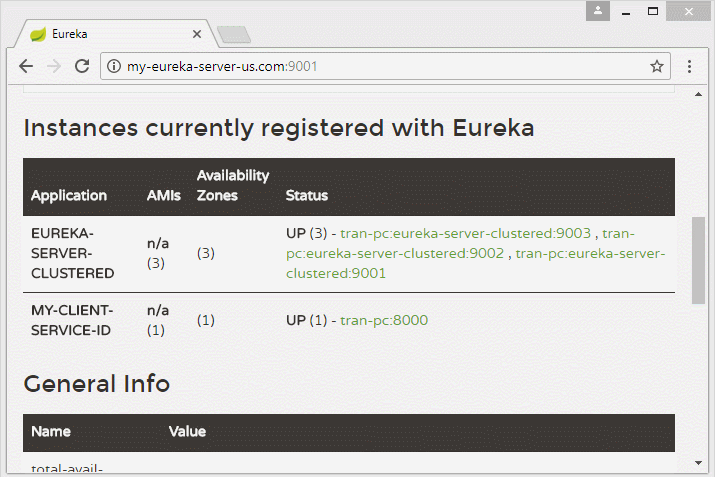The image size is (715, 477).
Task: Open the tran-pc:8000 instance link
Action: point(384,321)
